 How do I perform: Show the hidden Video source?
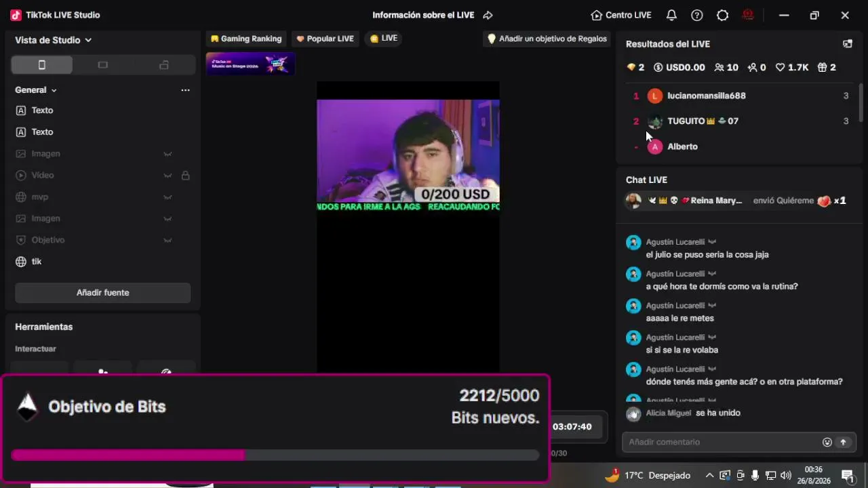(167, 176)
